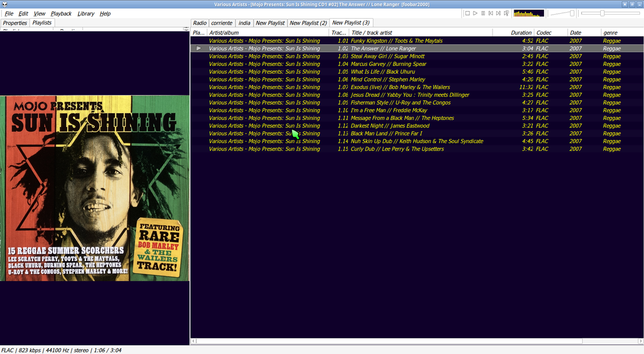This screenshot has height=354, width=644.
Task: Sort by Duration column header
Action: [513, 33]
